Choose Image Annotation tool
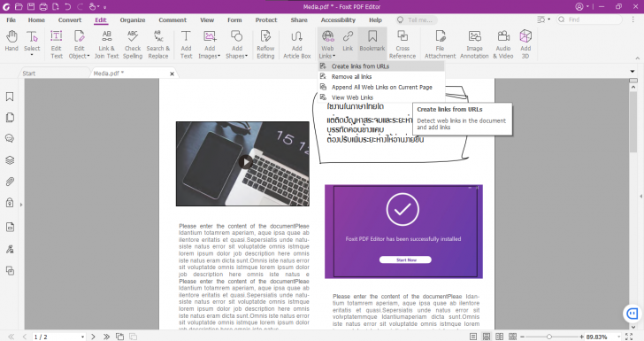The height and width of the screenshot is (341, 644). tap(474, 44)
